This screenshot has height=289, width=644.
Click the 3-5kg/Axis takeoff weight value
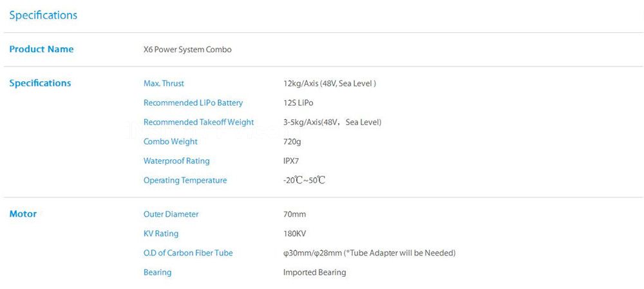coord(332,122)
